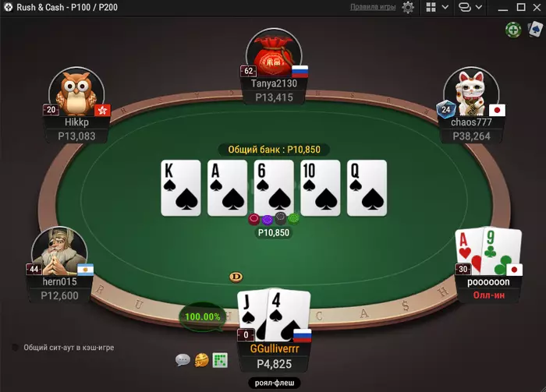This screenshot has height=392, width=546.
Task: Expand the grid layout dropdown arrow
Action: point(445,7)
